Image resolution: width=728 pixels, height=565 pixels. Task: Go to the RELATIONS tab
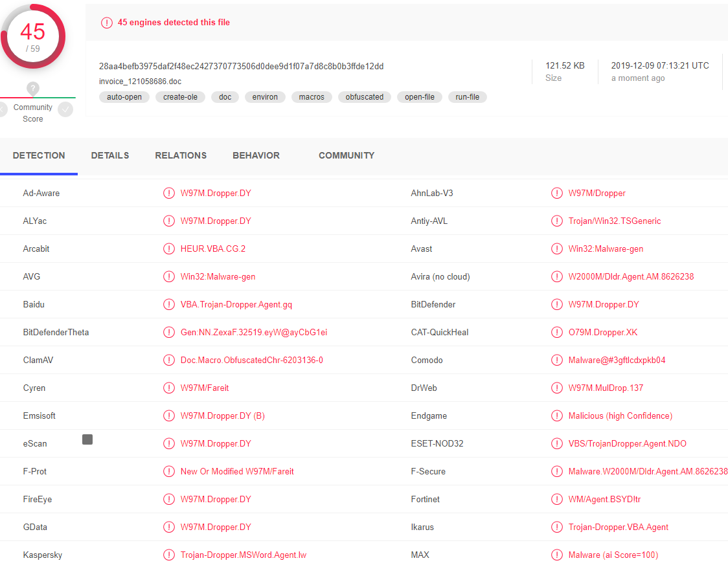181,156
